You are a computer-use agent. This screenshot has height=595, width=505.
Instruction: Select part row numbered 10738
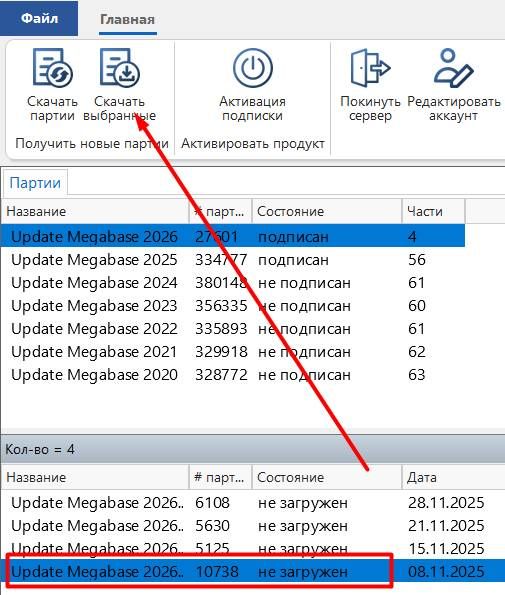tap(253, 571)
